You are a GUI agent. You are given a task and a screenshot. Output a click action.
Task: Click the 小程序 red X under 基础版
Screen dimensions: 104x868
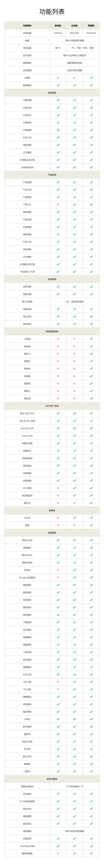click(x=58, y=78)
